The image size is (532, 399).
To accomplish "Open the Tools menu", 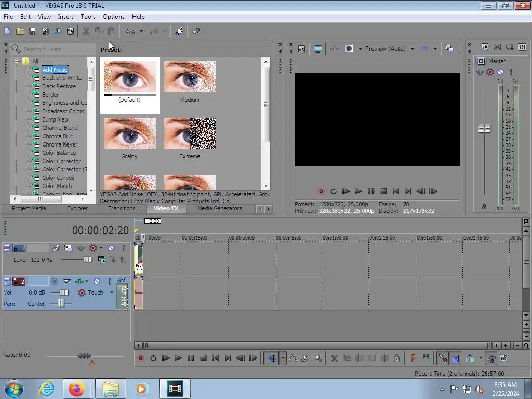I will 88,17.
